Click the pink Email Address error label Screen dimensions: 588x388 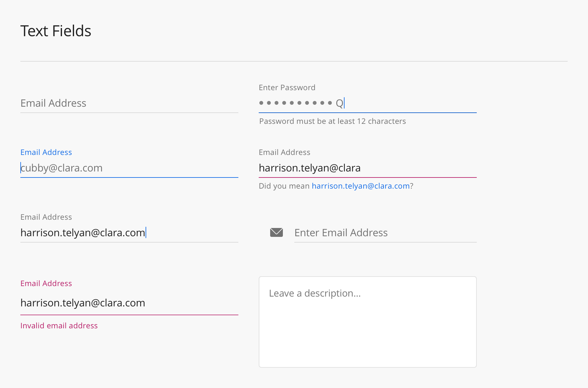[x=46, y=283]
